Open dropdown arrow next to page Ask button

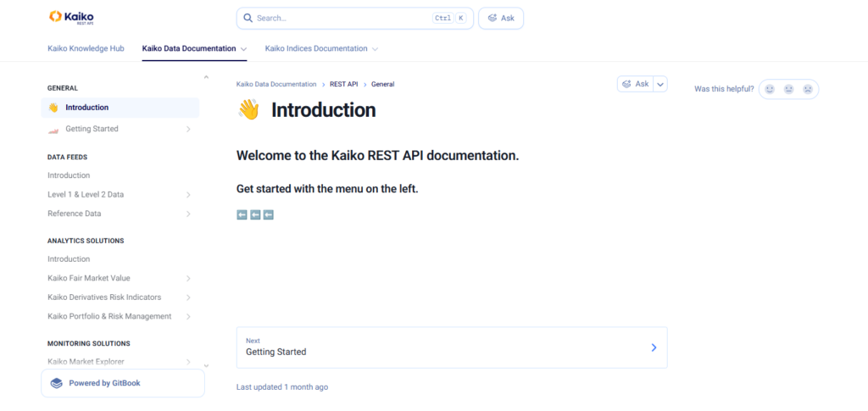pos(660,84)
